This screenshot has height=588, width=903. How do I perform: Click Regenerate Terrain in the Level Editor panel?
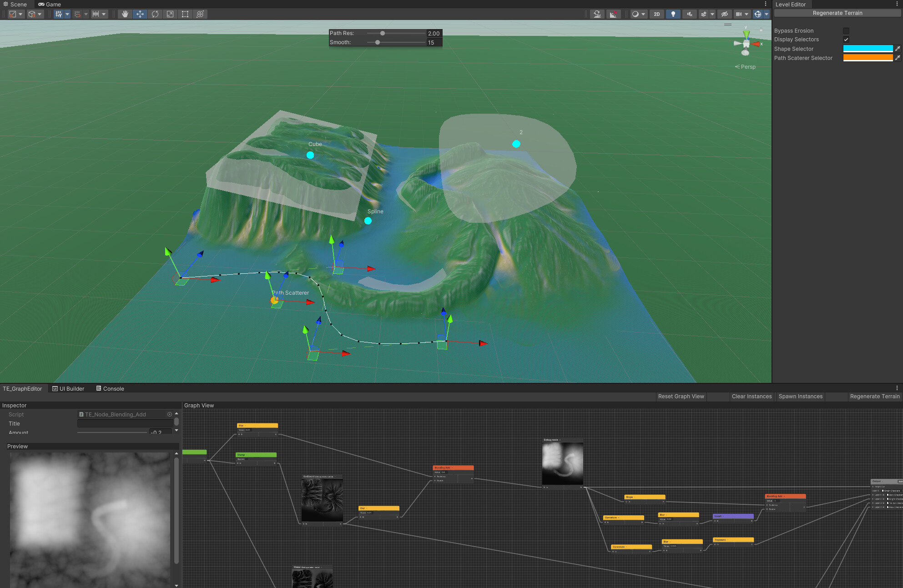tap(837, 13)
